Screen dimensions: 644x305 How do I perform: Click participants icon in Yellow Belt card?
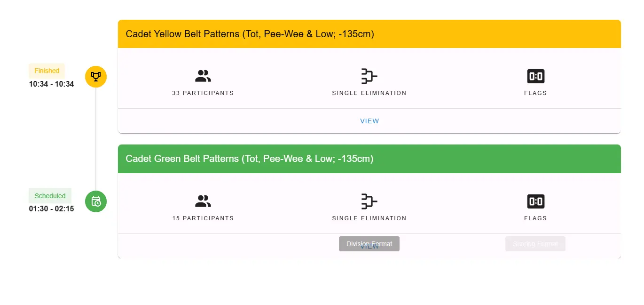pyautogui.click(x=203, y=76)
